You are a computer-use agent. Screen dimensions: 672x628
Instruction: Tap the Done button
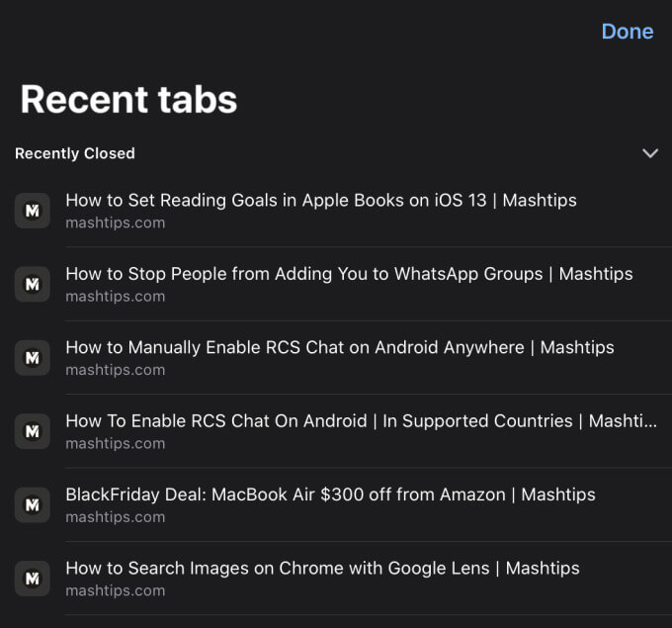point(627,32)
